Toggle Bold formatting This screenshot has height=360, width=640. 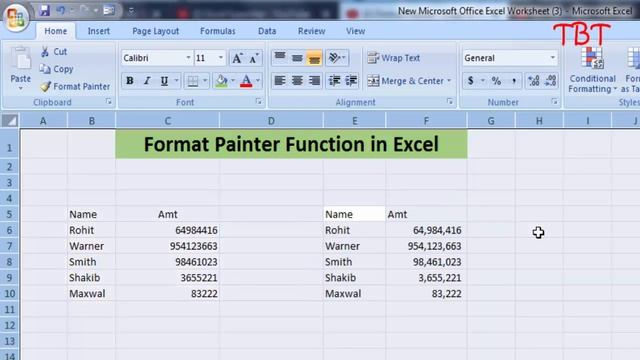(129, 81)
